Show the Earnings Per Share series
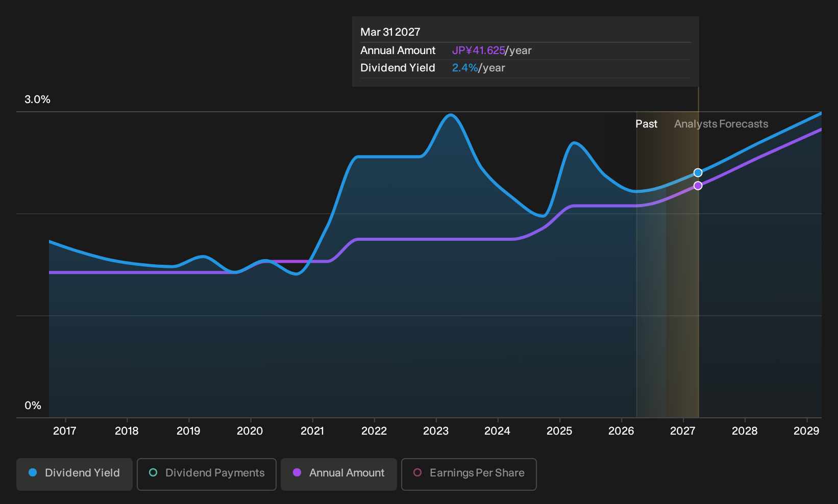Viewport: 838px width, 504px height. tap(469, 474)
